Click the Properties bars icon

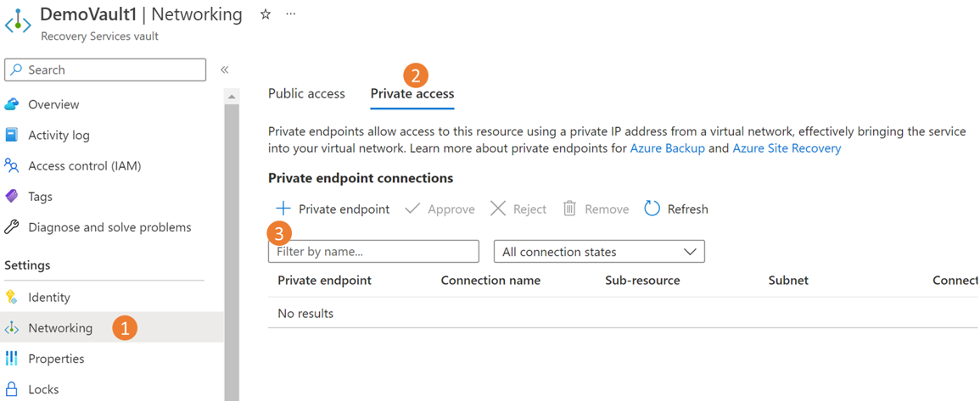[12, 359]
